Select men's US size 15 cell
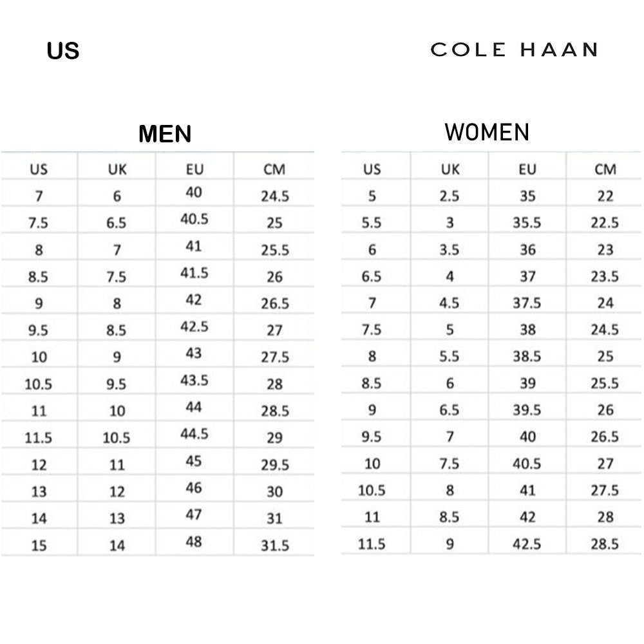 pos(39,545)
